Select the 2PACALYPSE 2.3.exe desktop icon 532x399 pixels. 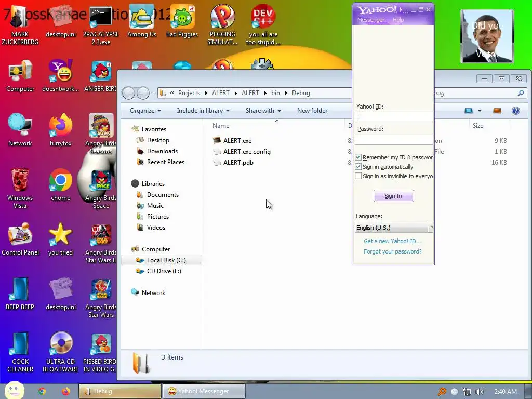(x=101, y=25)
